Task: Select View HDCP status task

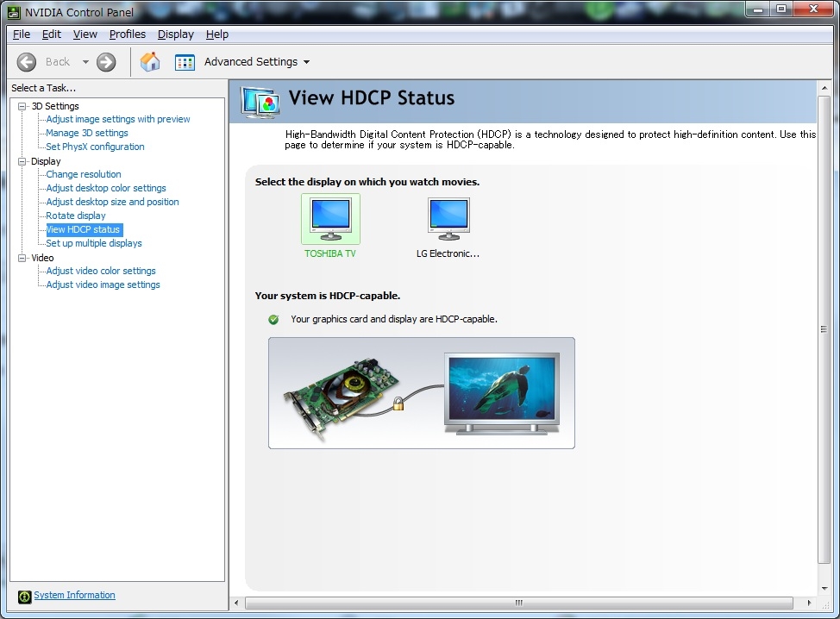Action: click(x=85, y=229)
